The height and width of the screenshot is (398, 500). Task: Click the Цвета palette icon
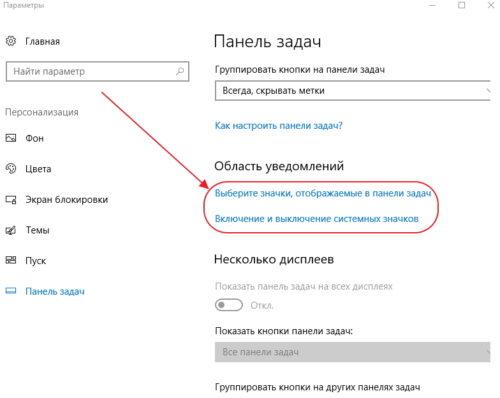click(11, 168)
